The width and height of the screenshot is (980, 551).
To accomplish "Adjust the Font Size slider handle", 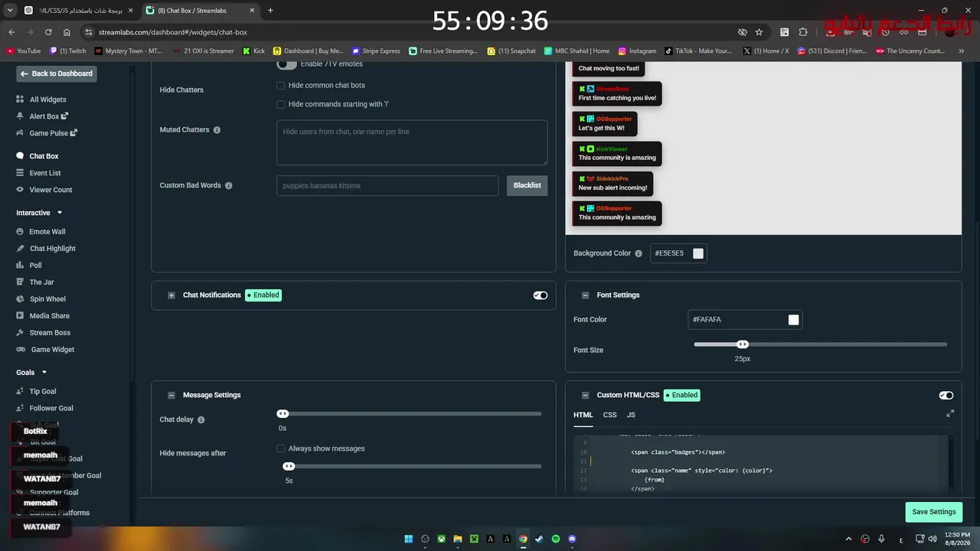I will point(743,344).
